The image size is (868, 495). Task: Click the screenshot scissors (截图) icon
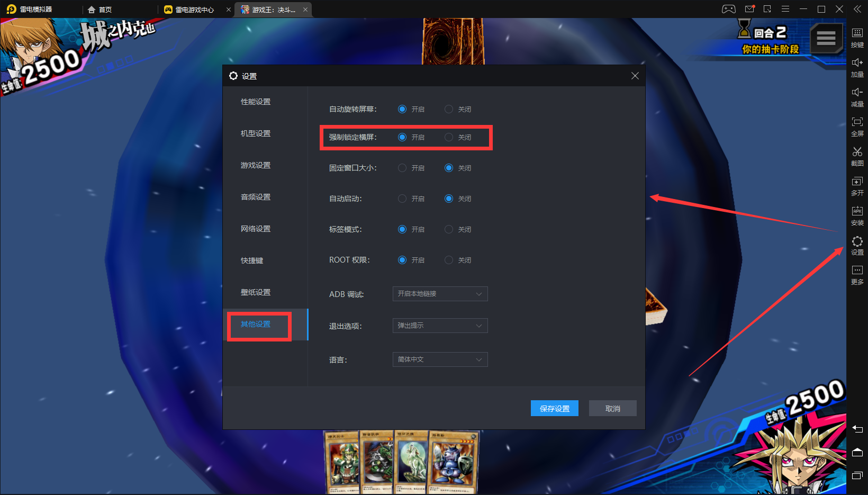click(857, 155)
